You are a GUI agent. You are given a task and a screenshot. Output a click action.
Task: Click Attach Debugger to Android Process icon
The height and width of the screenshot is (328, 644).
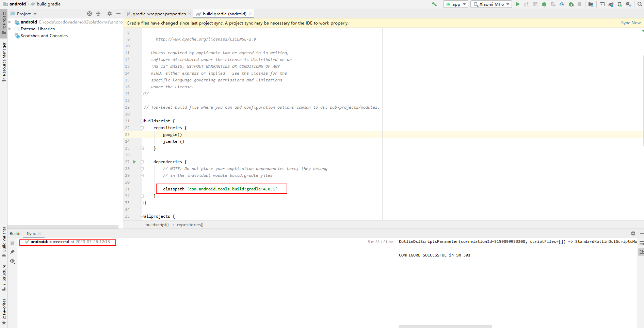[x=571, y=4]
